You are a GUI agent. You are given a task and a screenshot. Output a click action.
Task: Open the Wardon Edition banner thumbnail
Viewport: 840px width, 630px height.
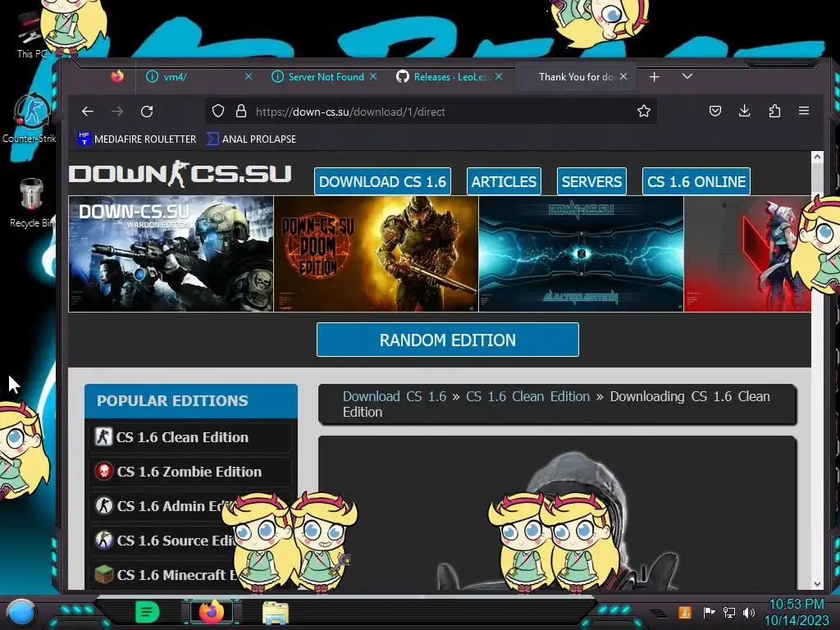click(x=171, y=254)
